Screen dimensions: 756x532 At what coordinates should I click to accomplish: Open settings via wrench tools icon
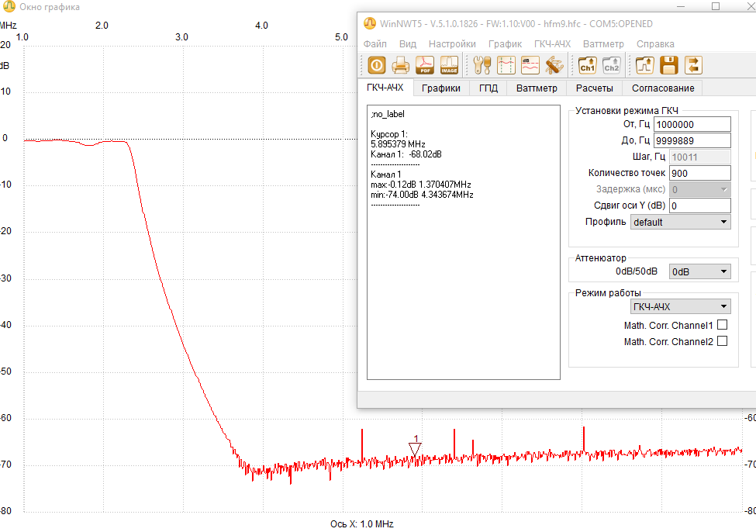pos(482,65)
